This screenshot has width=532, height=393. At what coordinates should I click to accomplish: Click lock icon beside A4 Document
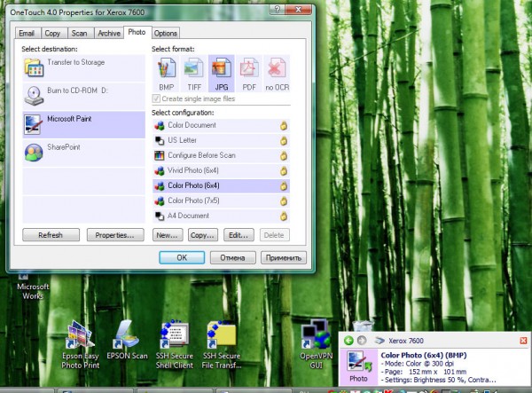(284, 216)
